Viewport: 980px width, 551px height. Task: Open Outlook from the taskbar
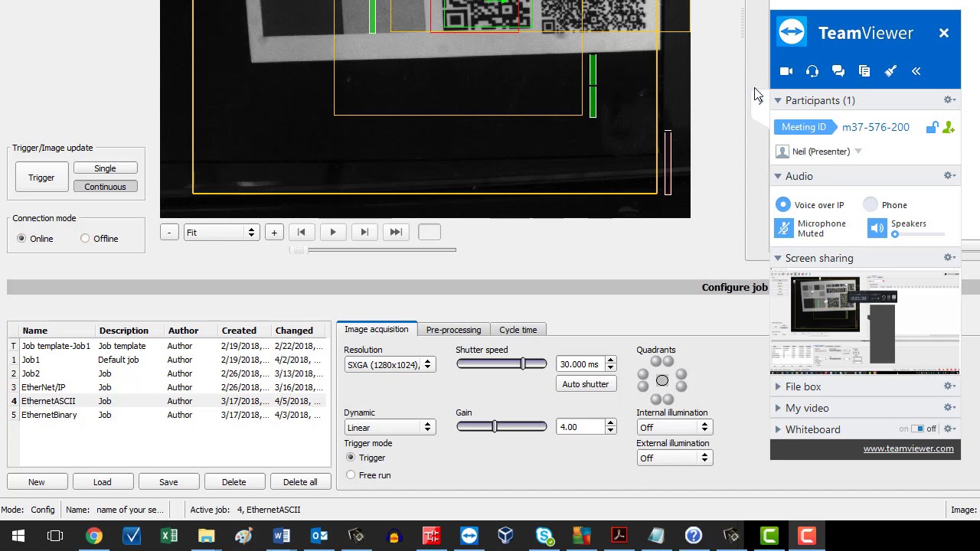pyautogui.click(x=318, y=536)
